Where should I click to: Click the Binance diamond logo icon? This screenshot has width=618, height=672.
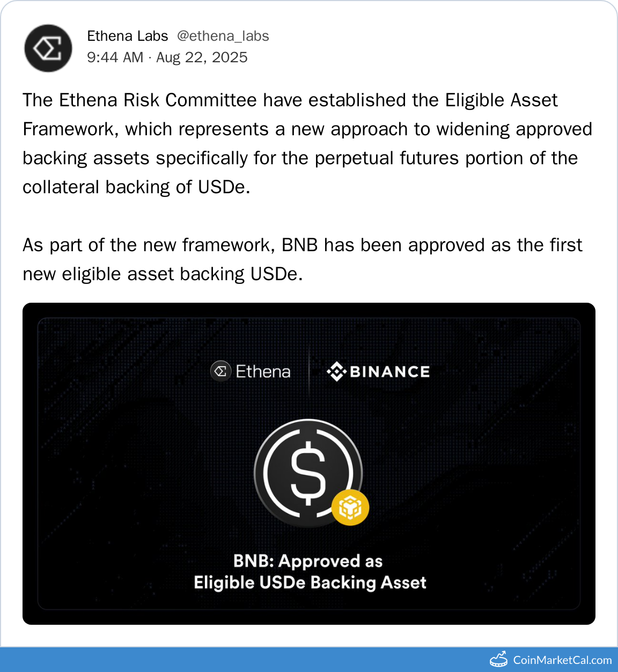pyautogui.click(x=336, y=371)
